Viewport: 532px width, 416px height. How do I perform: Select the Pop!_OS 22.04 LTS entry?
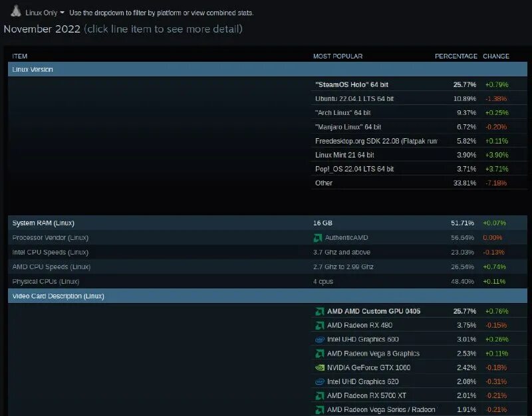pyautogui.click(x=349, y=168)
